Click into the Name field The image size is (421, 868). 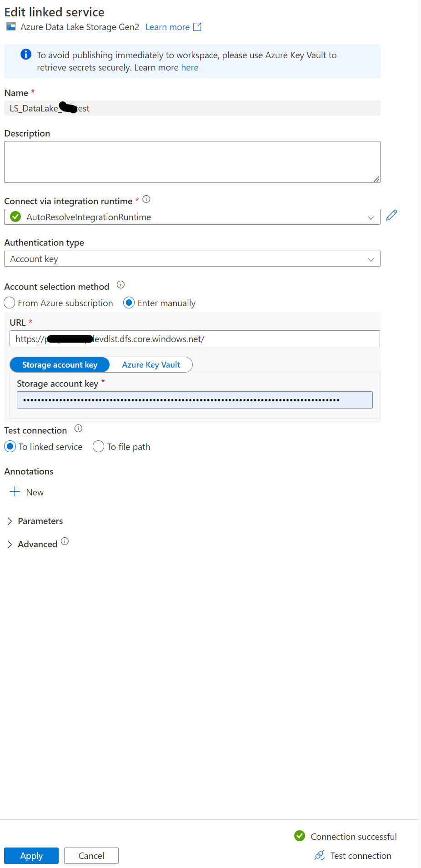[192, 108]
